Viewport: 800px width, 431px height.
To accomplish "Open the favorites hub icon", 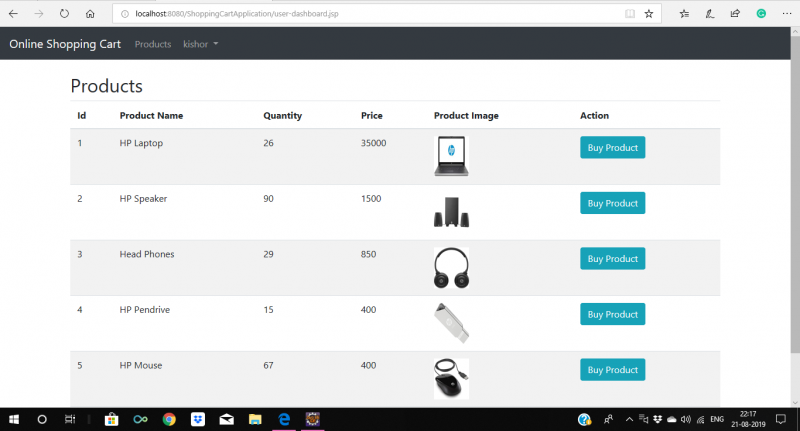I will pyautogui.click(x=684, y=14).
